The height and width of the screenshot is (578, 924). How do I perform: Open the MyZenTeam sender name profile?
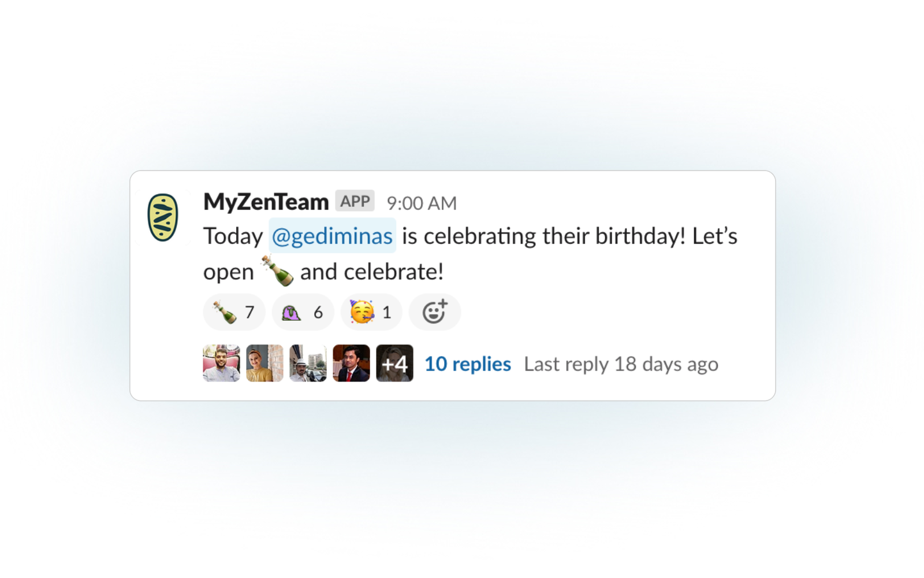pyautogui.click(x=266, y=202)
